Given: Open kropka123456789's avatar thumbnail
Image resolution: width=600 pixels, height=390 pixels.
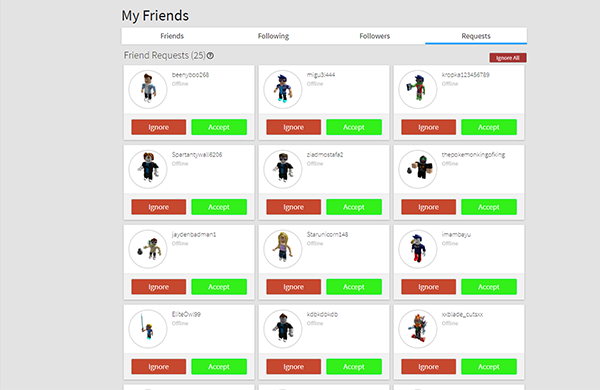Looking at the screenshot, I should tap(418, 89).
